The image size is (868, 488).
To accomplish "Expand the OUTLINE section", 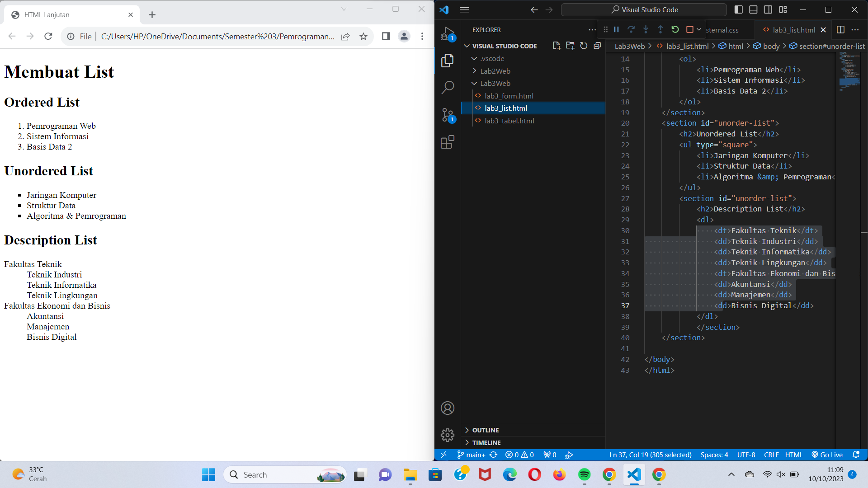I will point(486,430).
